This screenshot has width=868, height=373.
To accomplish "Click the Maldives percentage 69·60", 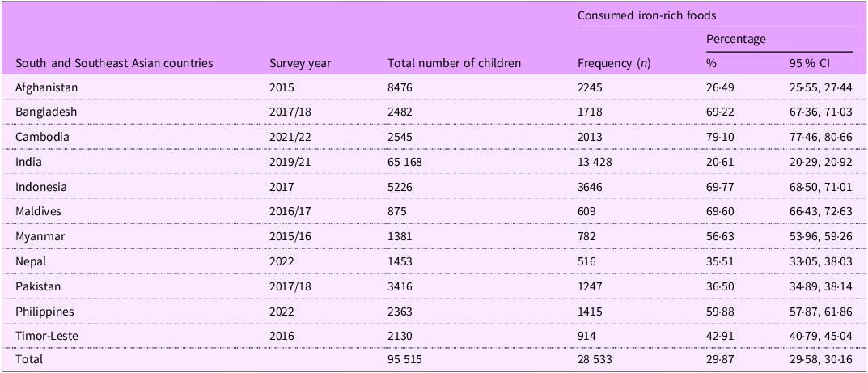I will [722, 212].
